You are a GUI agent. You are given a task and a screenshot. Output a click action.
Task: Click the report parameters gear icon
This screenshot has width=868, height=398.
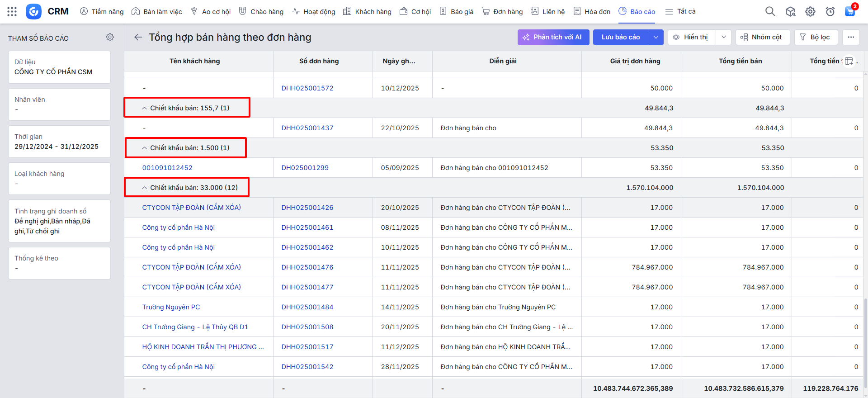pyautogui.click(x=110, y=38)
